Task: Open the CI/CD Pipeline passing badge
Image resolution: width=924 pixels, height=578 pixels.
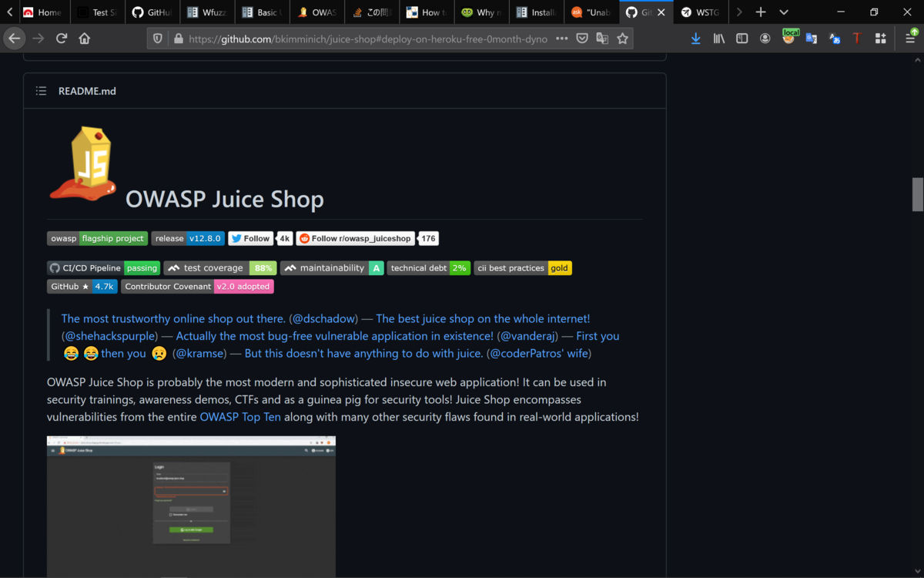Action: [x=104, y=268]
